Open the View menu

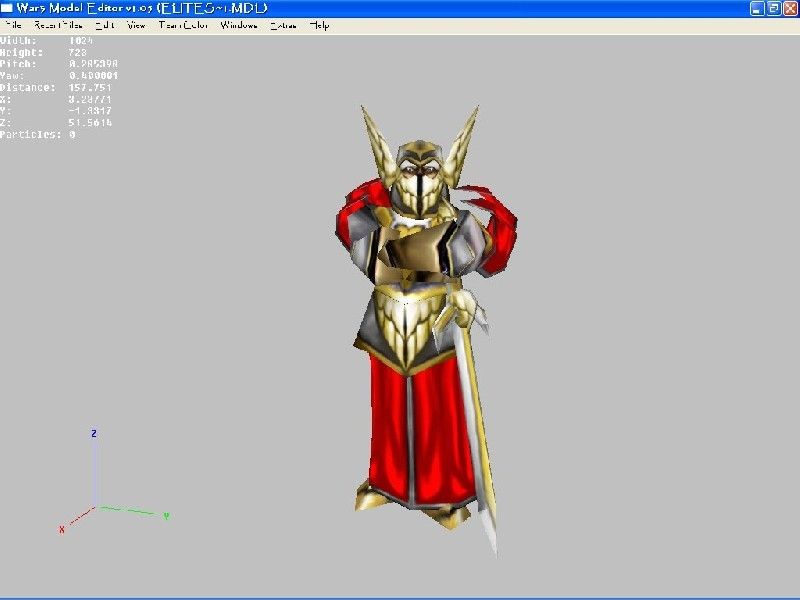pos(136,25)
